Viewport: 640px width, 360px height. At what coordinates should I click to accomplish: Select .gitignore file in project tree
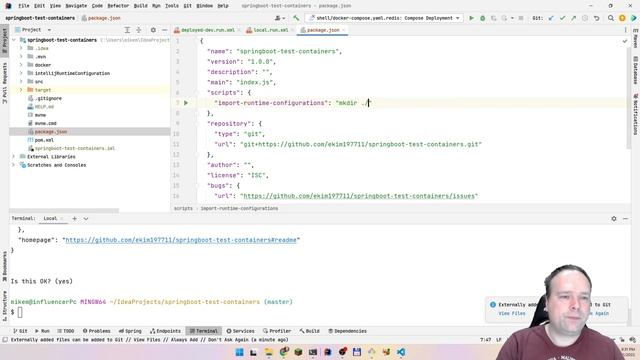48,98
